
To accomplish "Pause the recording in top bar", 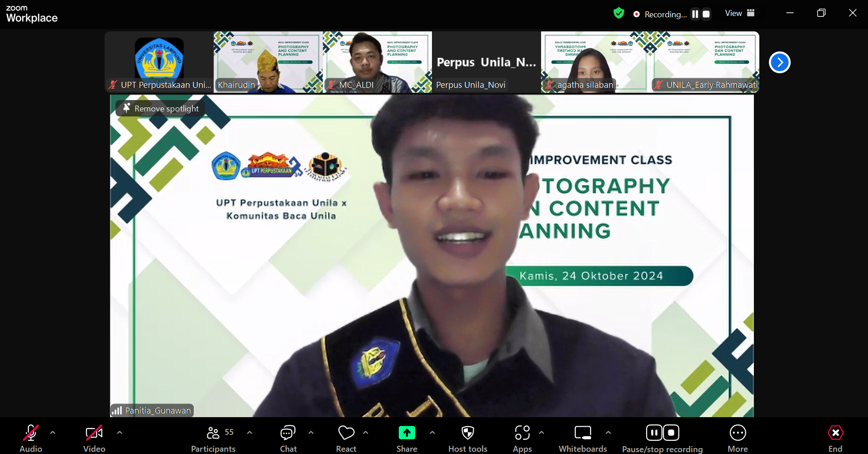I will click(x=695, y=14).
